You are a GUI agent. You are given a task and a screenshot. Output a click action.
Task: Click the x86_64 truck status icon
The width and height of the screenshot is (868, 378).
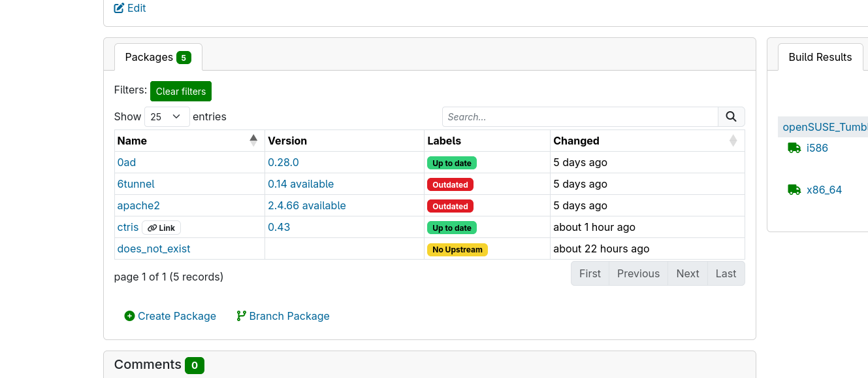click(x=794, y=190)
